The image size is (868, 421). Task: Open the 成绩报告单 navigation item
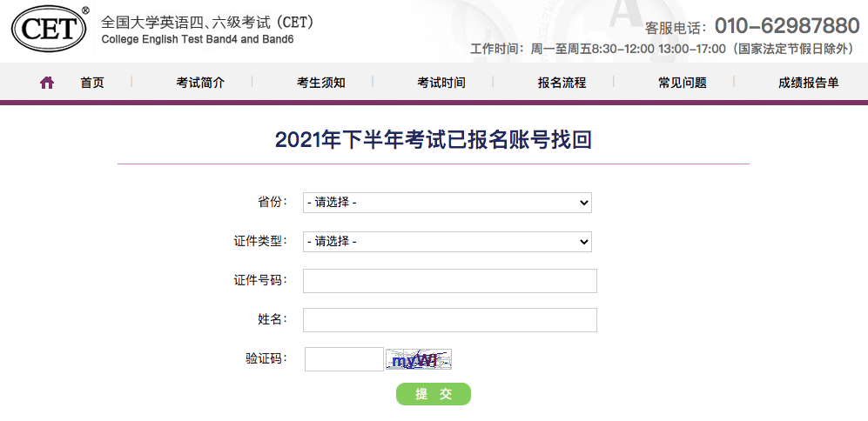point(808,83)
